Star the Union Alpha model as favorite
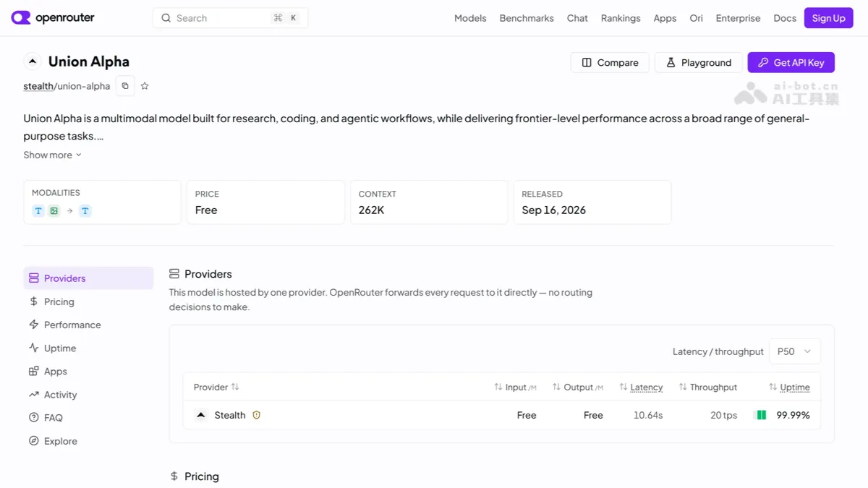Screen dimensions: 868x488 (x=145, y=86)
